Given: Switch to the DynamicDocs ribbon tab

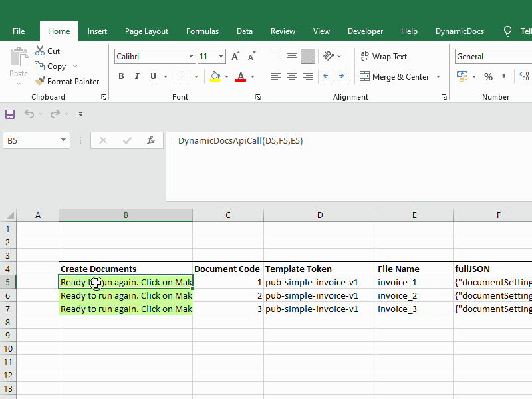Looking at the screenshot, I should (460, 31).
